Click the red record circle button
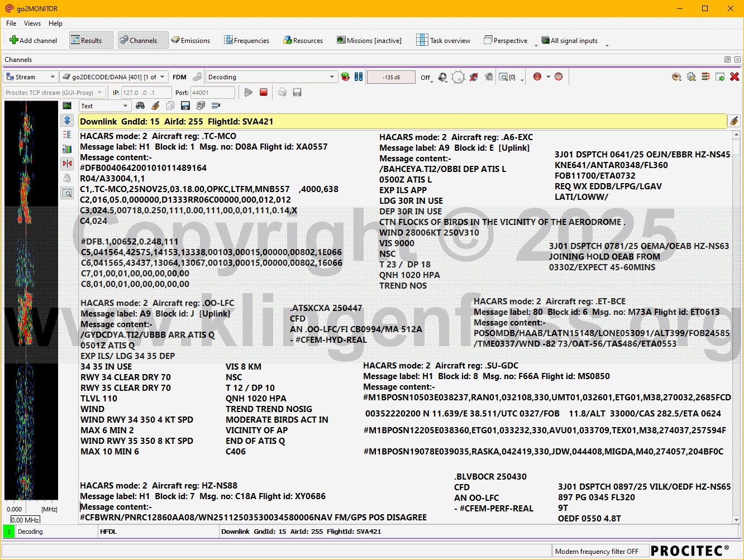The width and height of the screenshot is (744, 560). coord(537,77)
